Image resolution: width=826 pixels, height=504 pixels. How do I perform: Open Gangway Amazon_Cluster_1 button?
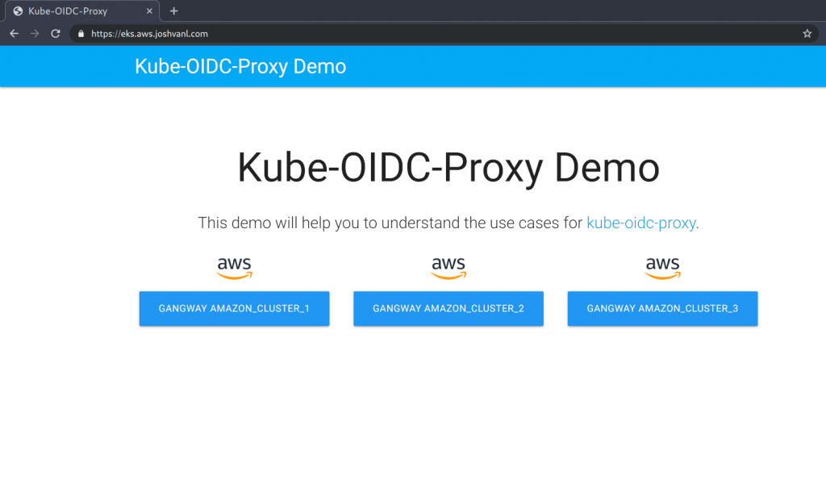(x=235, y=309)
